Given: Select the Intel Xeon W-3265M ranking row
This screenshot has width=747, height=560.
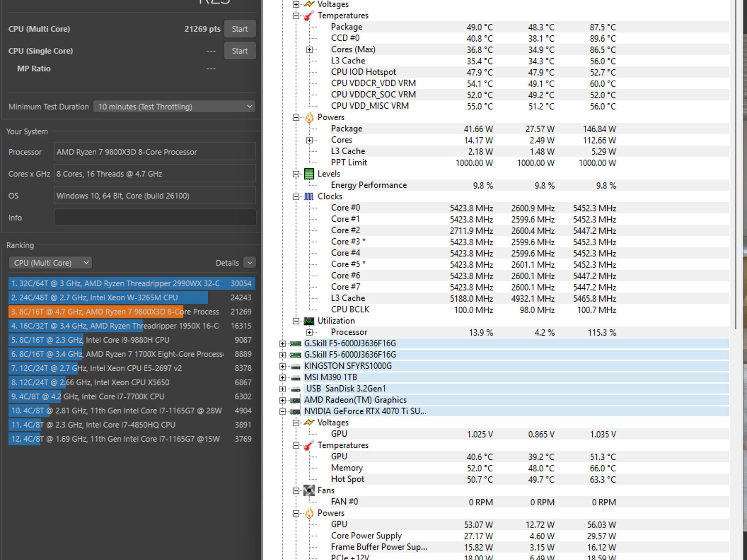Looking at the screenshot, I should [x=132, y=297].
